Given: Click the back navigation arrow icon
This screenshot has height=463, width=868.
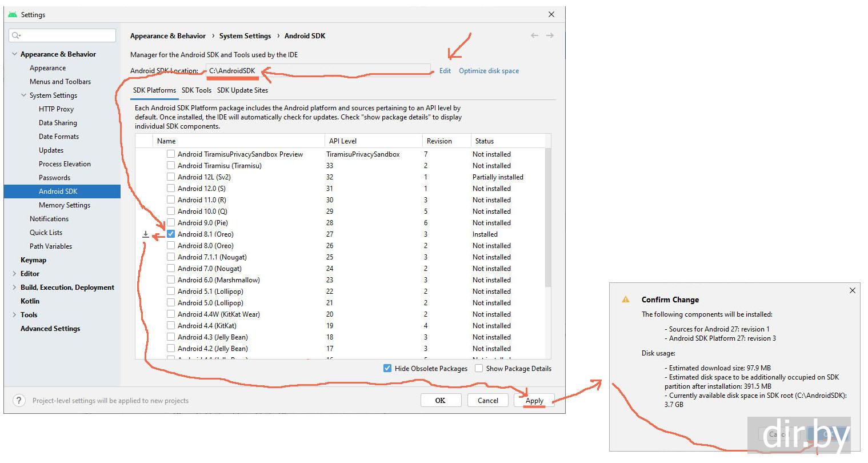Looking at the screenshot, I should click(534, 35).
